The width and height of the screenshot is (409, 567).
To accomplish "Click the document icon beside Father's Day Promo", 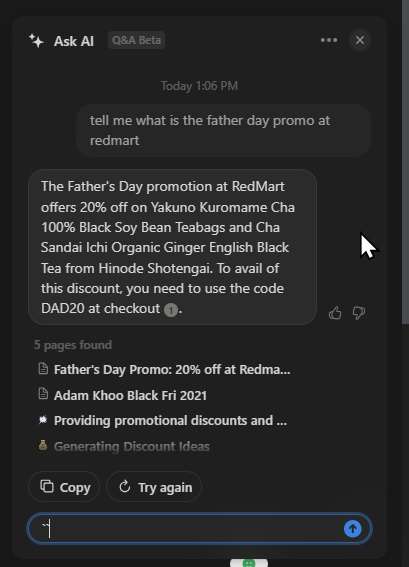I will (43, 368).
